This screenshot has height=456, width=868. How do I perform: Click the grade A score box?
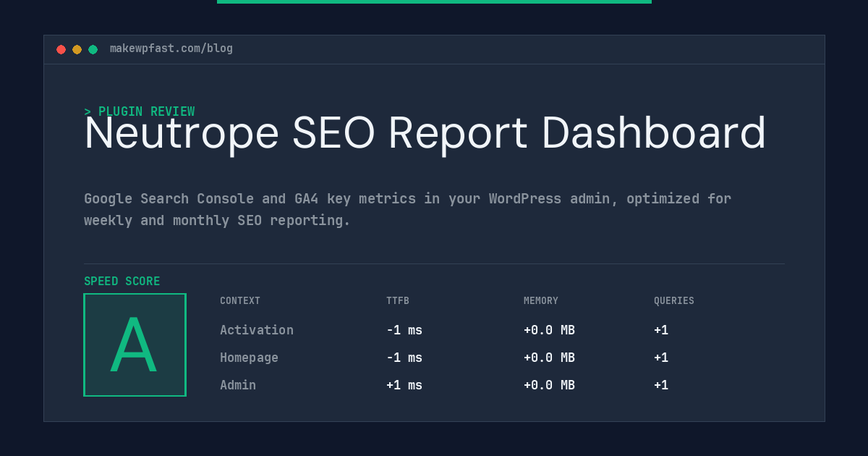pyautogui.click(x=135, y=345)
